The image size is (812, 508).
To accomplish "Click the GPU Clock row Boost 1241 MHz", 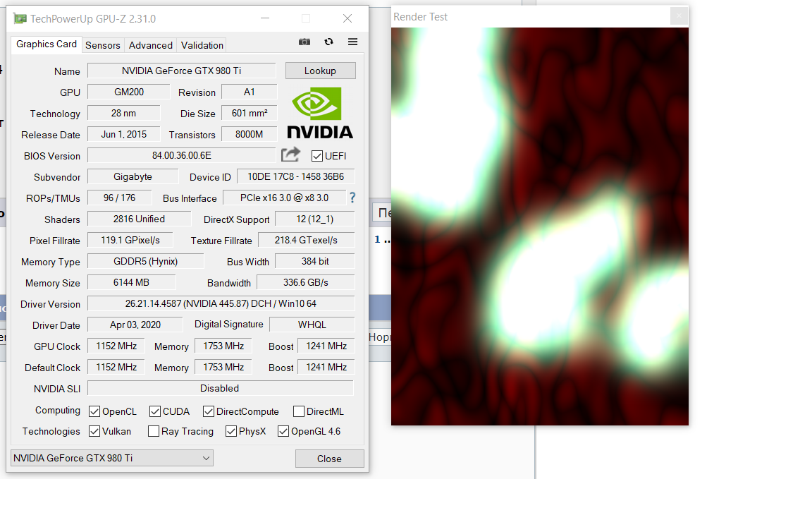I will (x=326, y=346).
